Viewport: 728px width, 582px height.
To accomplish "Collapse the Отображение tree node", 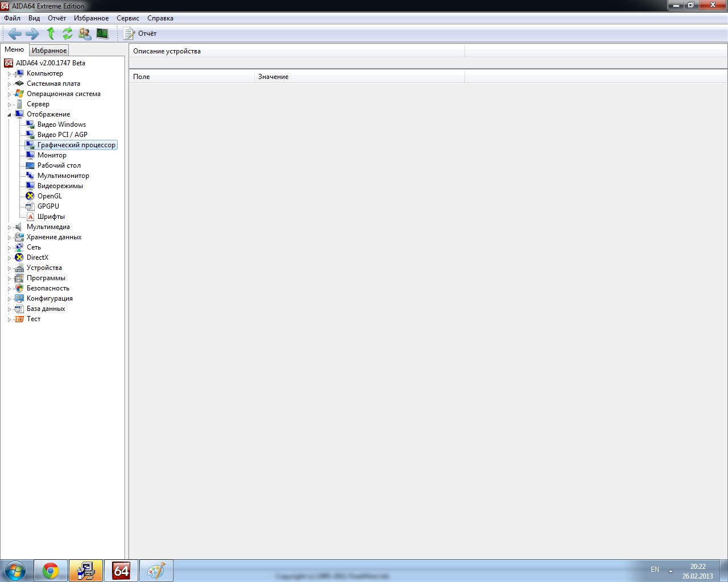I will tap(9, 115).
